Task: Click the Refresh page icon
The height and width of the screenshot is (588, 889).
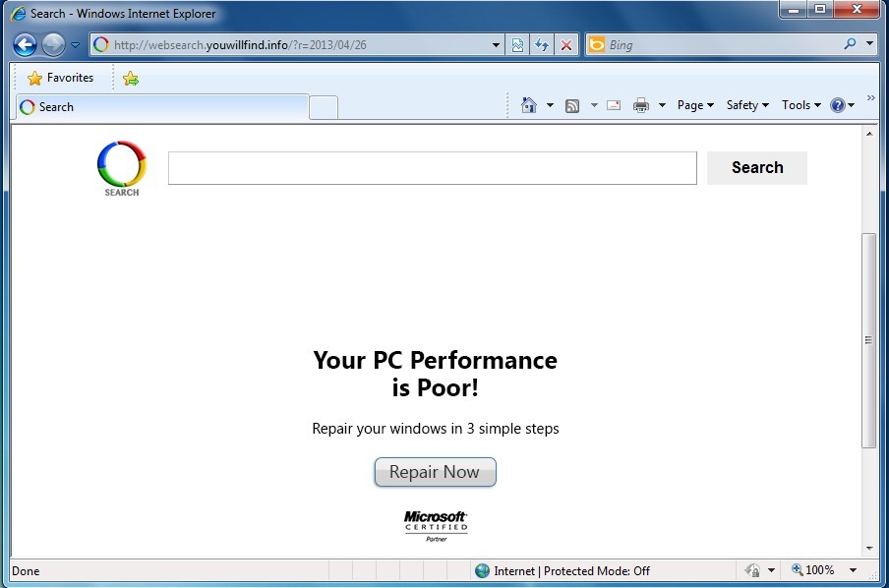Action: click(x=542, y=45)
